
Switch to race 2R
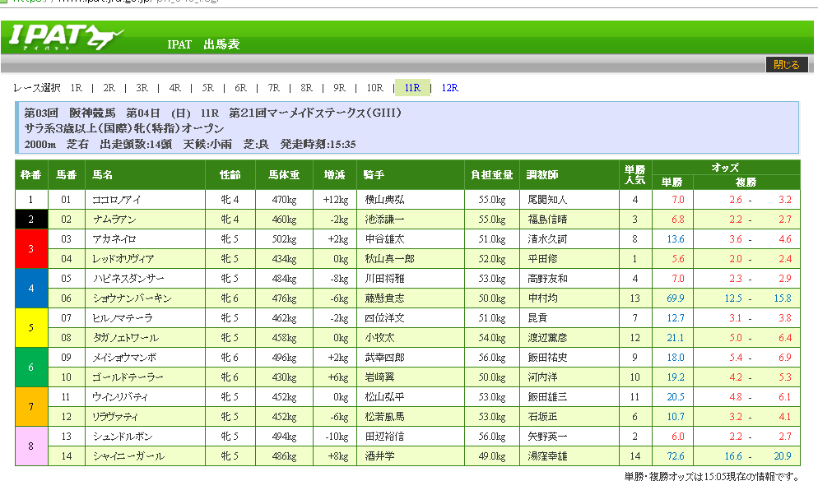(x=109, y=88)
